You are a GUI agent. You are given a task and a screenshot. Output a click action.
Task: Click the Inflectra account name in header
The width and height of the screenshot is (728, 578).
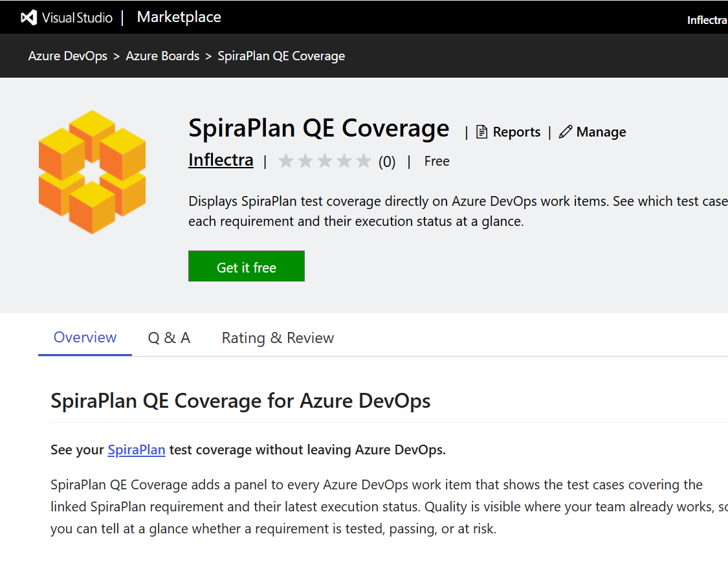pyautogui.click(x=707, y=21)
